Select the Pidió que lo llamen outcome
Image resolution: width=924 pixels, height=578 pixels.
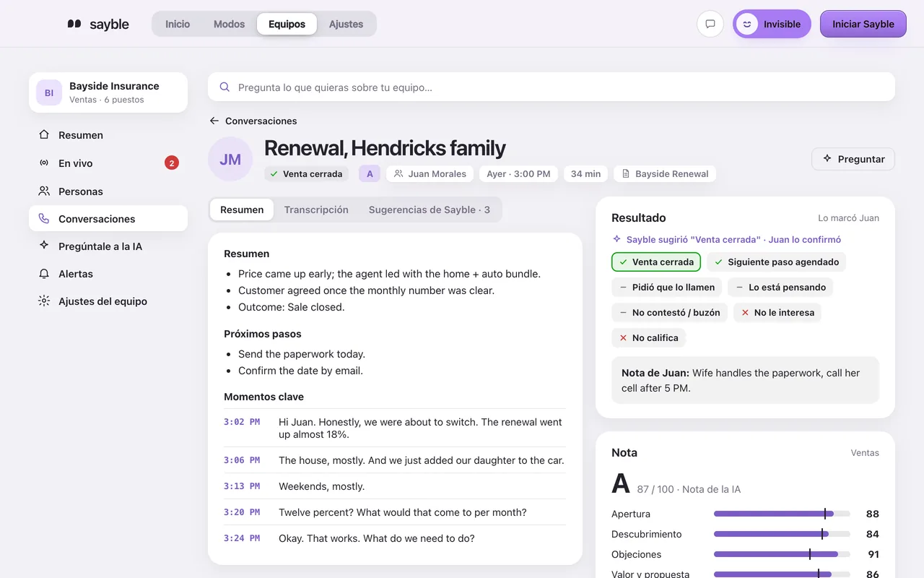(x=667, y=287)
